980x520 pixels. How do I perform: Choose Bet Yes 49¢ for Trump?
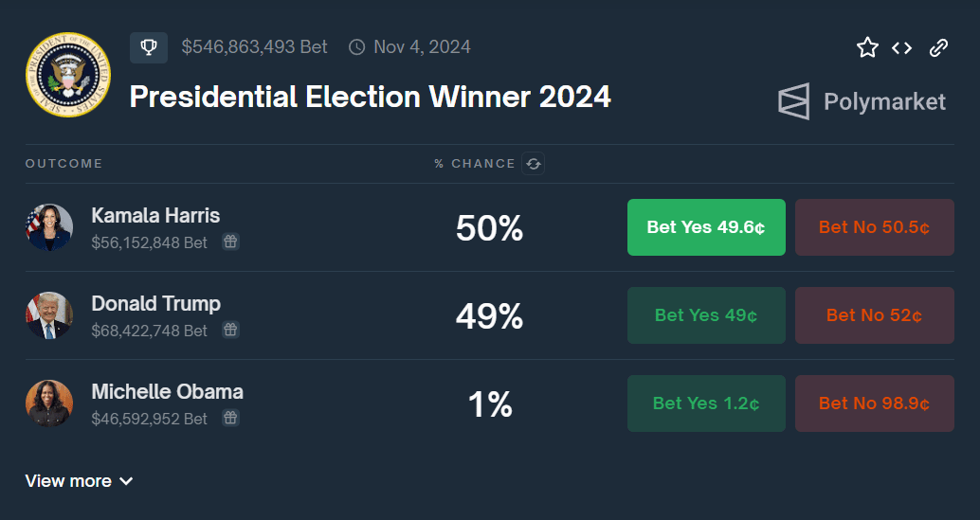tap(706, 315)
